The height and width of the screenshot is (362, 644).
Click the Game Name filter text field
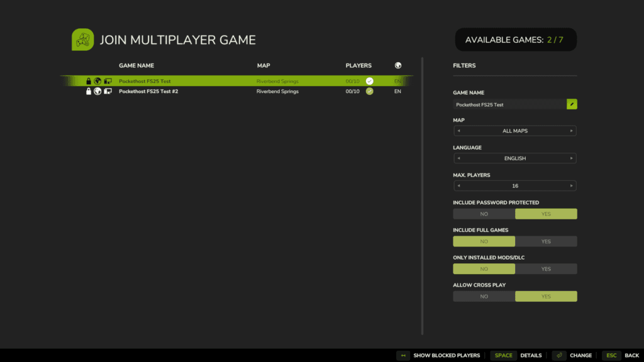509,104
